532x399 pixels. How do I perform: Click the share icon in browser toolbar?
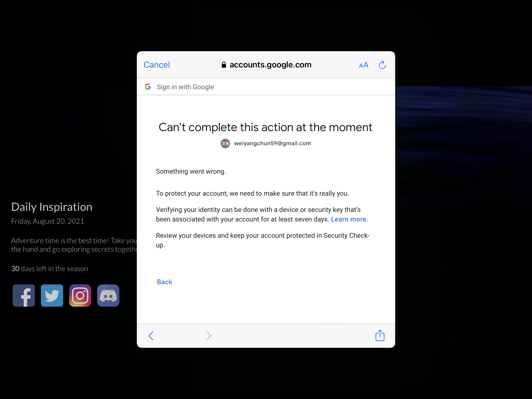pyautogui.click(x=380, y=335)
